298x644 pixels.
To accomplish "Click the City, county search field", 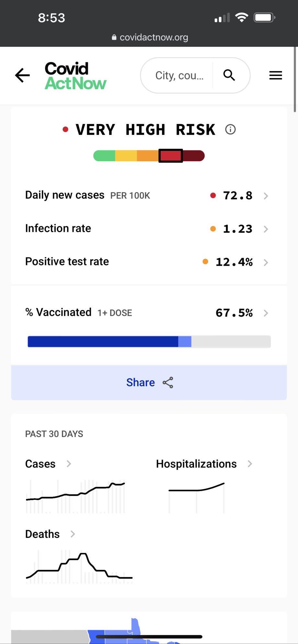I will 179,75.
